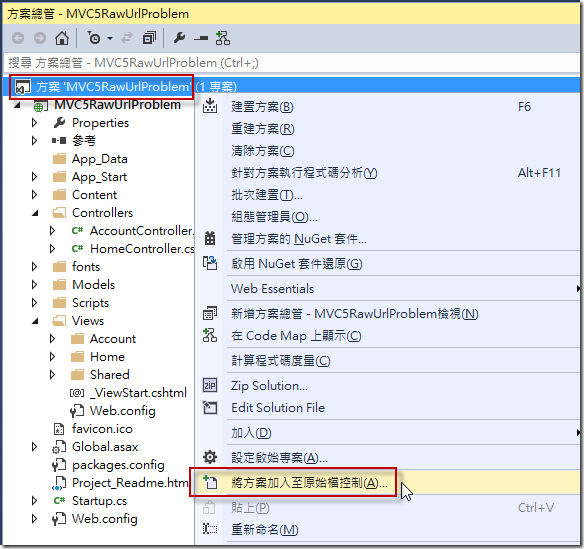
Task: Open the pending changes filter dropdown arrow
Action: point(110,38)
